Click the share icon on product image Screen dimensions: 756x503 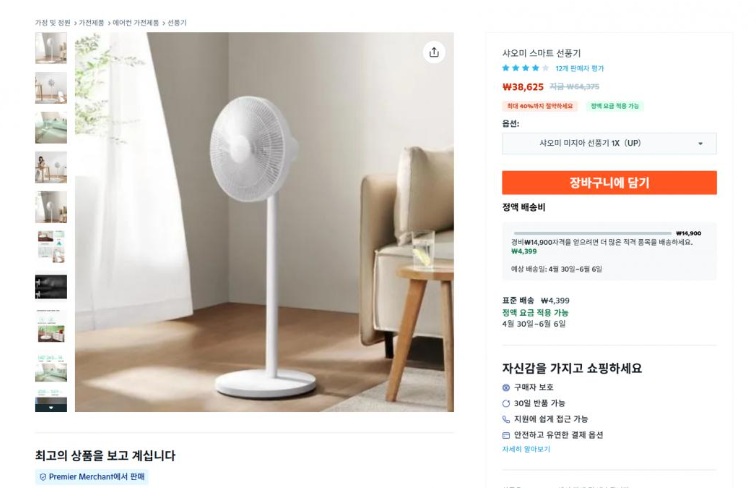pyautogui.click(x=434, y=52)
